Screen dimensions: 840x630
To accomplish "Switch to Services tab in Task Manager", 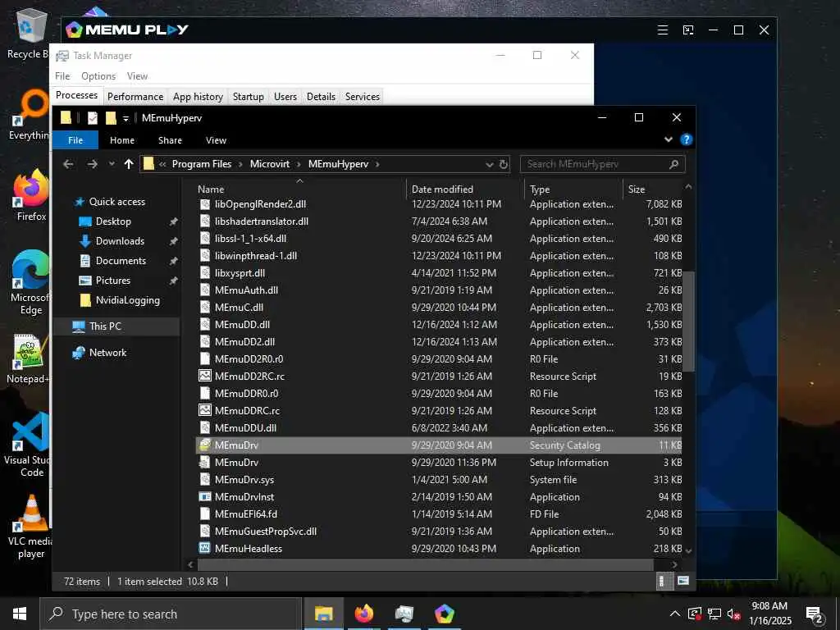I will pos(362,97).
